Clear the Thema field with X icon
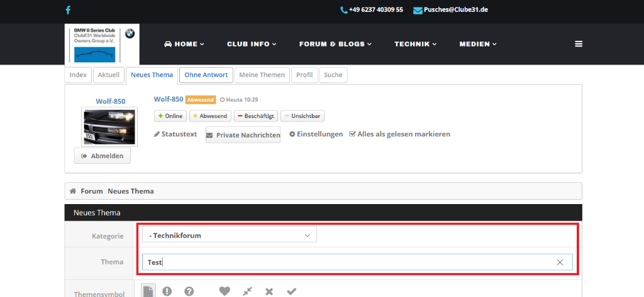644x297 pixels. point(560,262)
